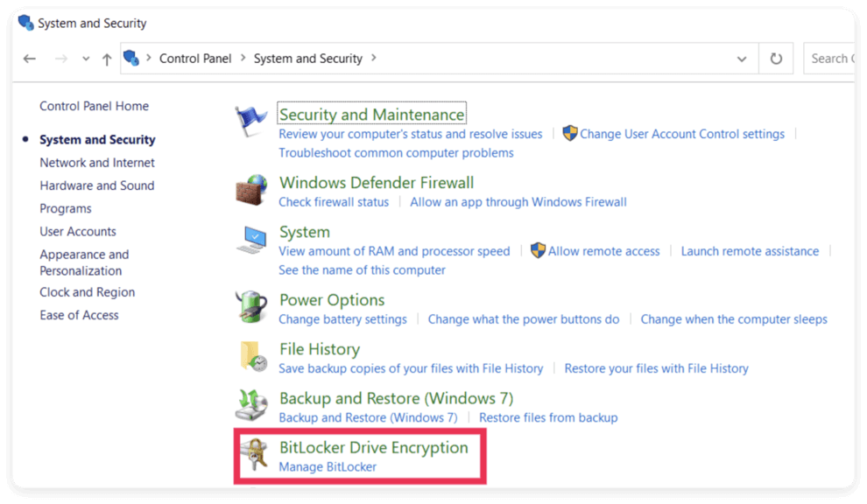Click the Up navigation arrow button
Screen dimensions: 867x504
tap(106, 58)
